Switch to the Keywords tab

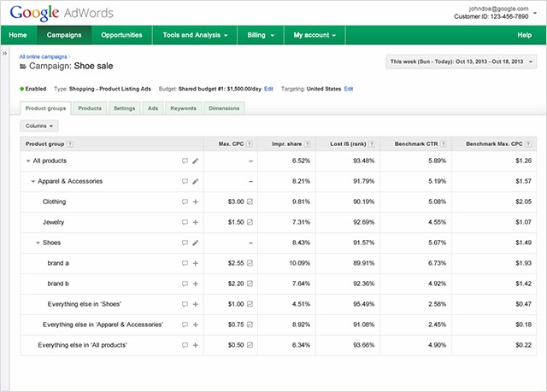coord(183,108)
